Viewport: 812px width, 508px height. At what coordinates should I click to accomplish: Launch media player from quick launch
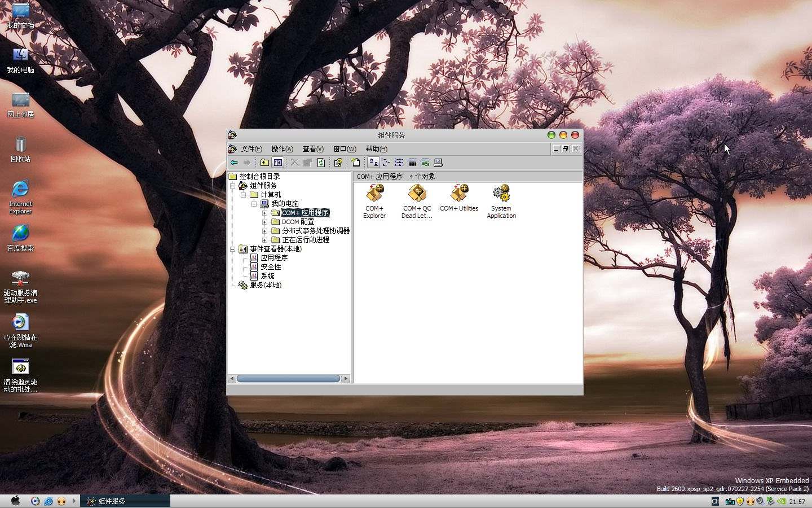[x=36, y=501]
